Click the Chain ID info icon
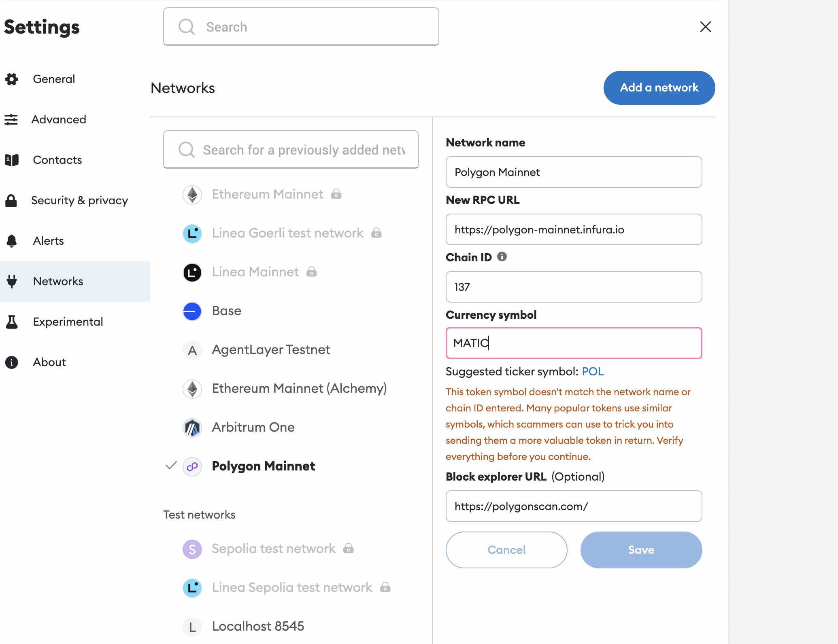 502,257
